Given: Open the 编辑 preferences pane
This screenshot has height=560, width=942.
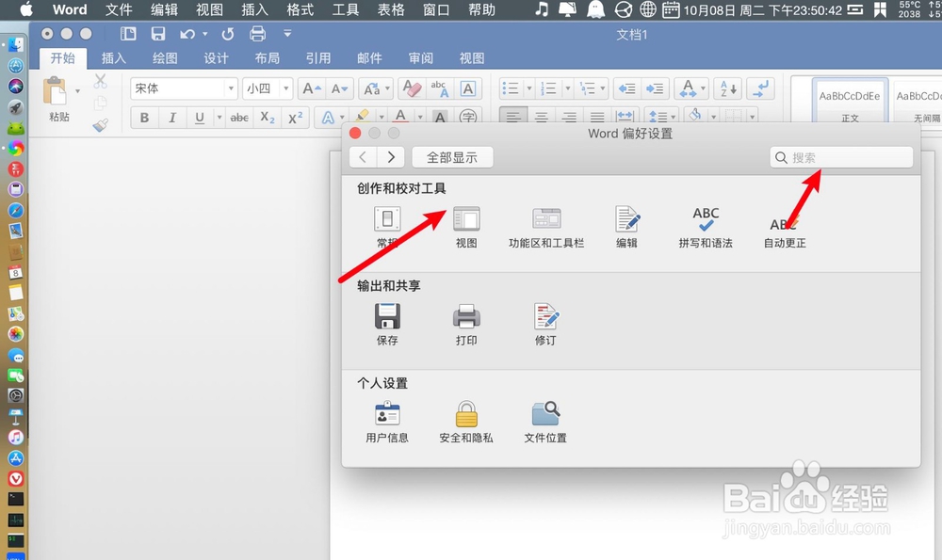Looking at the screenshot, I should [626, 226].
